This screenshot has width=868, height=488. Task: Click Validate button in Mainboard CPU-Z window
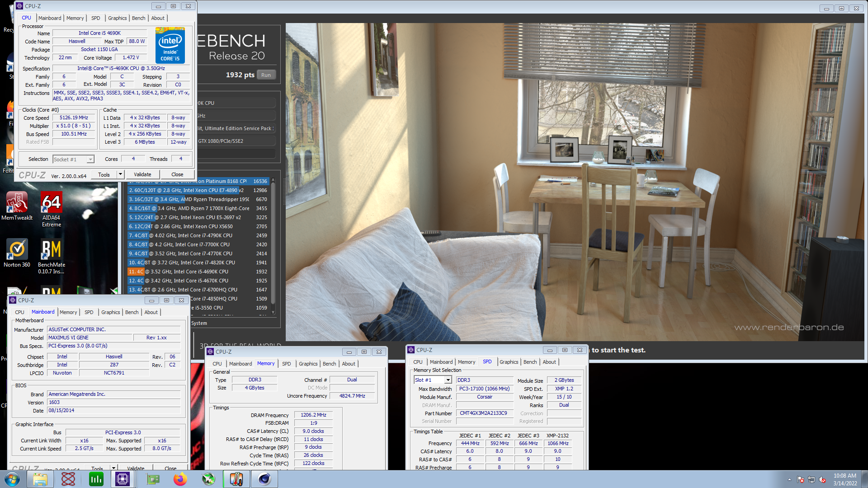pos(136,468)
